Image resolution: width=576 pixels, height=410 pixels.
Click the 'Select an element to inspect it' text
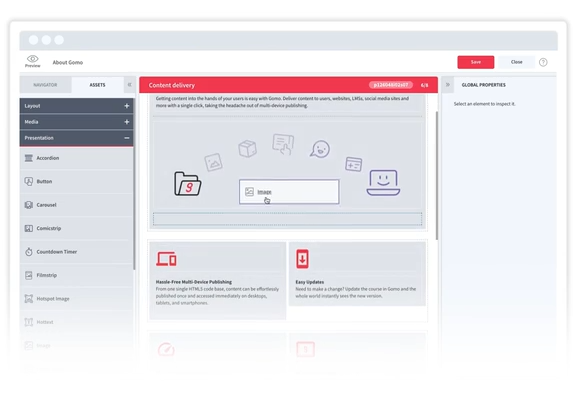click(484, 104)
